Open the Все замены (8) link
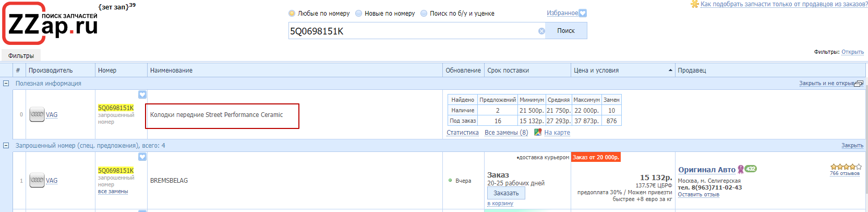This screenshot has width=868, height=212. (506, 133)
